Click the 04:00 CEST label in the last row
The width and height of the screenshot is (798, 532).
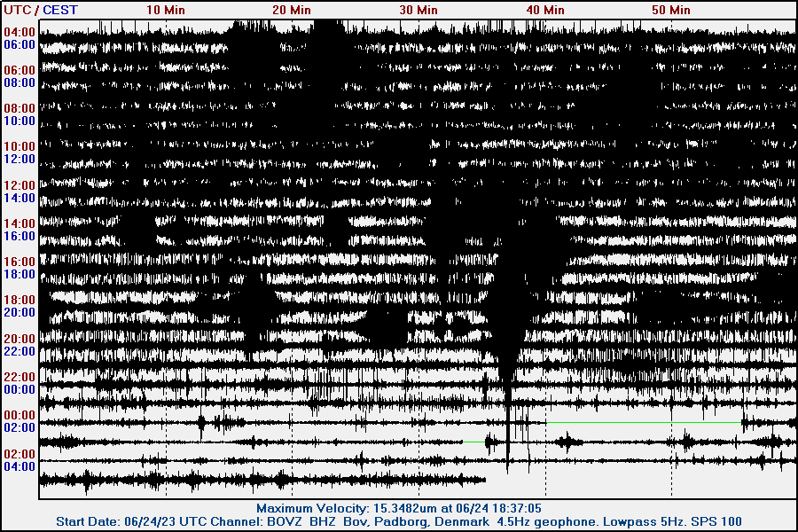pos(20,466)
